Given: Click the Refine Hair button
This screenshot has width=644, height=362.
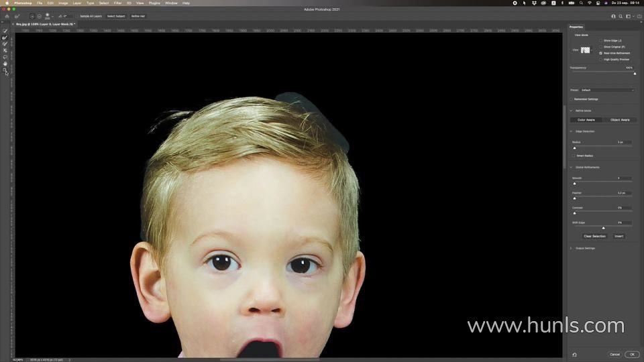Looking at the screenshot, I should tap(138, 16).
